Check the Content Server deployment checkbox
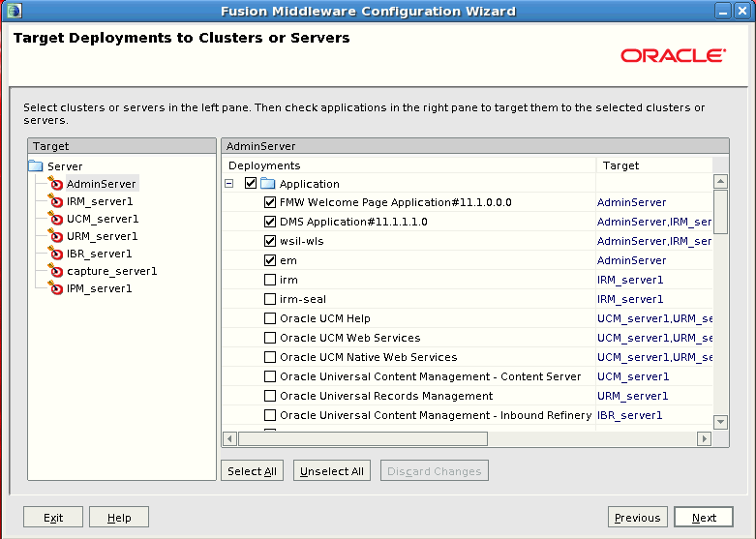Screen dimensions: 756x539 (x=270, y=376)
